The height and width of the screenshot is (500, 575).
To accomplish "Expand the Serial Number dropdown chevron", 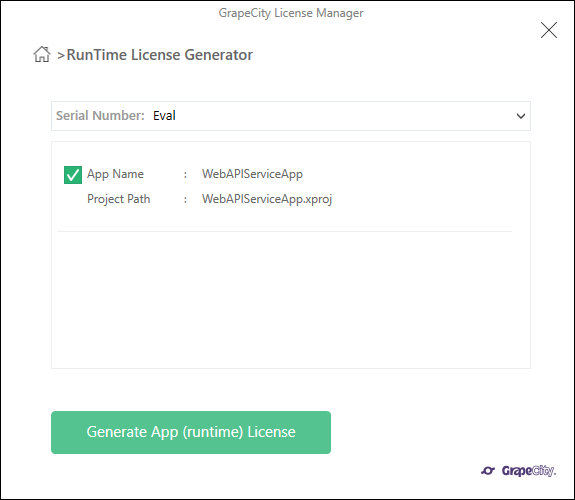I will tap(521, 116).
